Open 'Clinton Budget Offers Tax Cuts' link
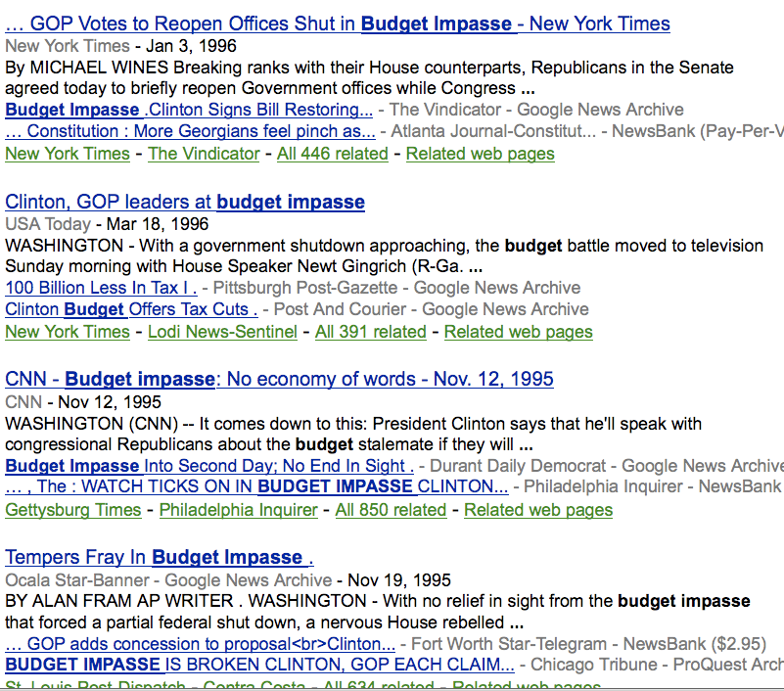Image resolution: width=784 pixels, height=691 pixels. [131, 309]
